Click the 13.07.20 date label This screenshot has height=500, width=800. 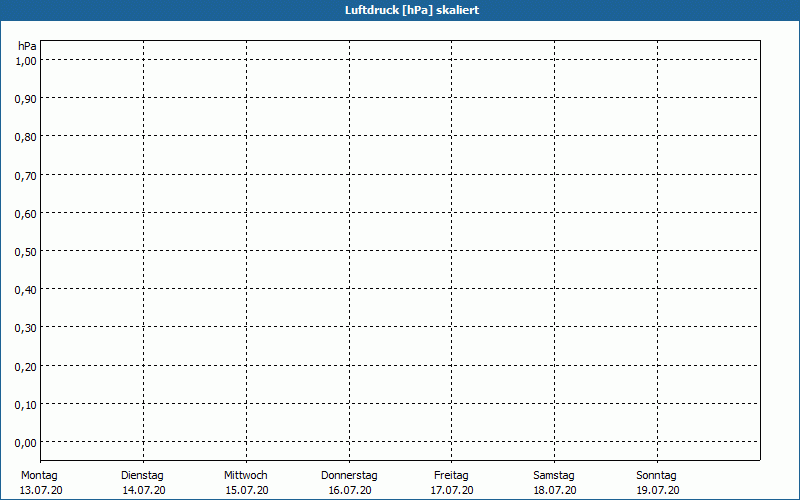coord(41,490)
